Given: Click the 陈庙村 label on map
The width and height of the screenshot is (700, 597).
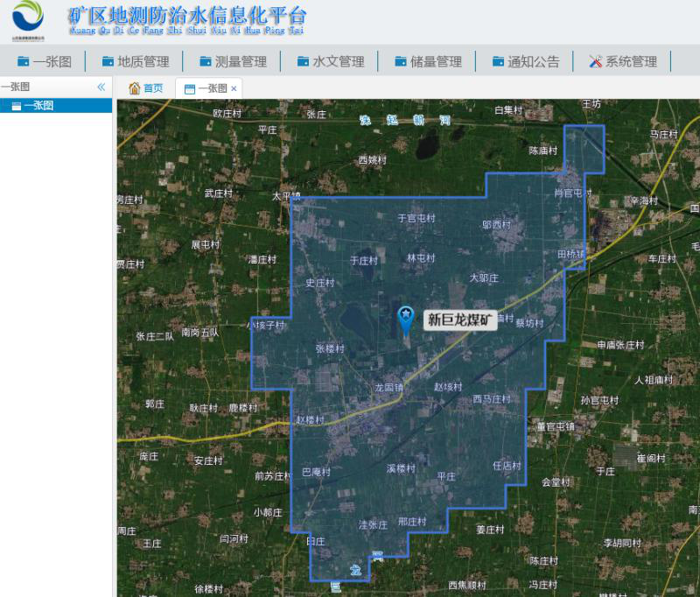Looking at the screenshot, I should [x=542, y=151].
